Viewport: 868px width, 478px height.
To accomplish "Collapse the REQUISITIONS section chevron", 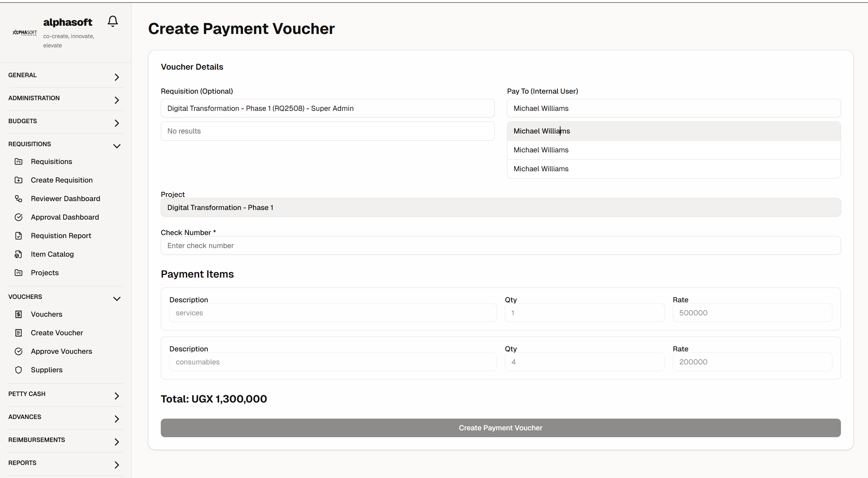I will [x=117, y=146].
